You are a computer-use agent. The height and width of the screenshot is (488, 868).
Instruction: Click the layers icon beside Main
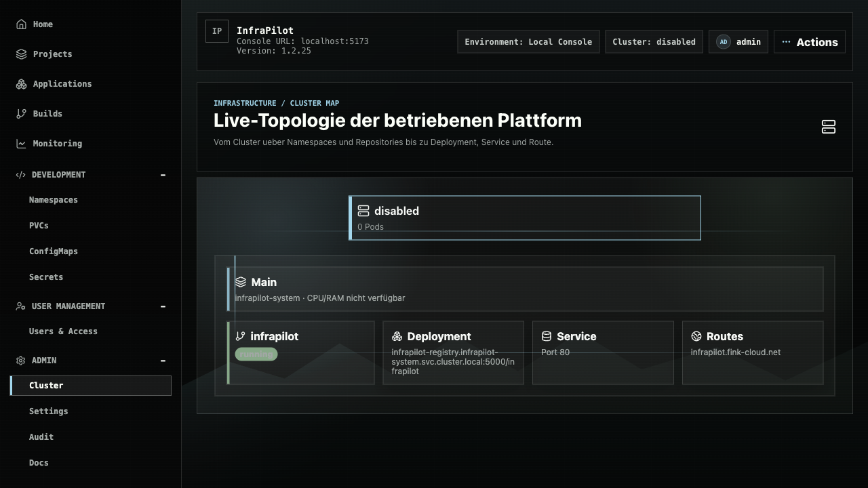pos(241,282)
